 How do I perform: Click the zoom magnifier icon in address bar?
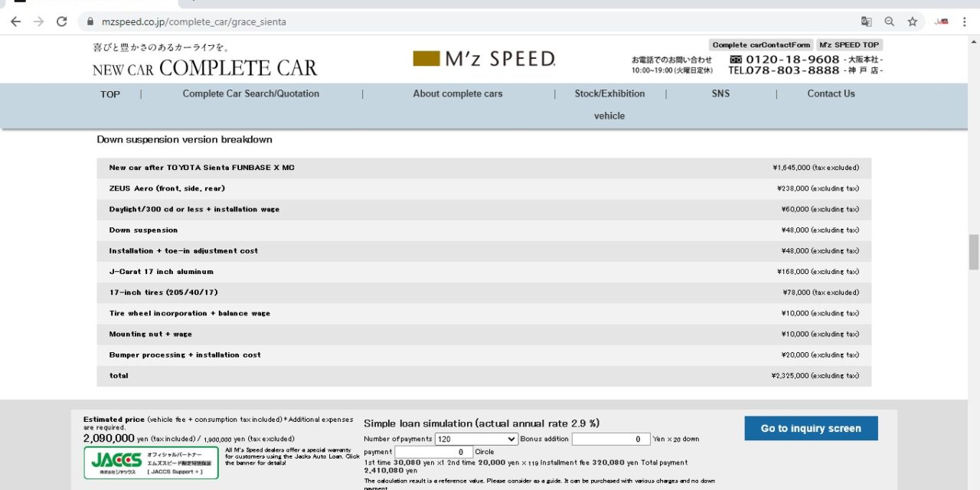[x=889, y=21]
